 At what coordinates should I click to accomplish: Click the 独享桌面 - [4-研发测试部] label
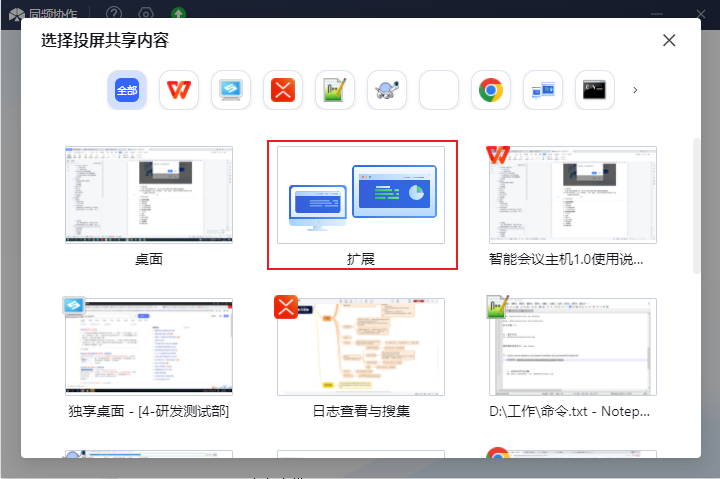tap(149, 411)
